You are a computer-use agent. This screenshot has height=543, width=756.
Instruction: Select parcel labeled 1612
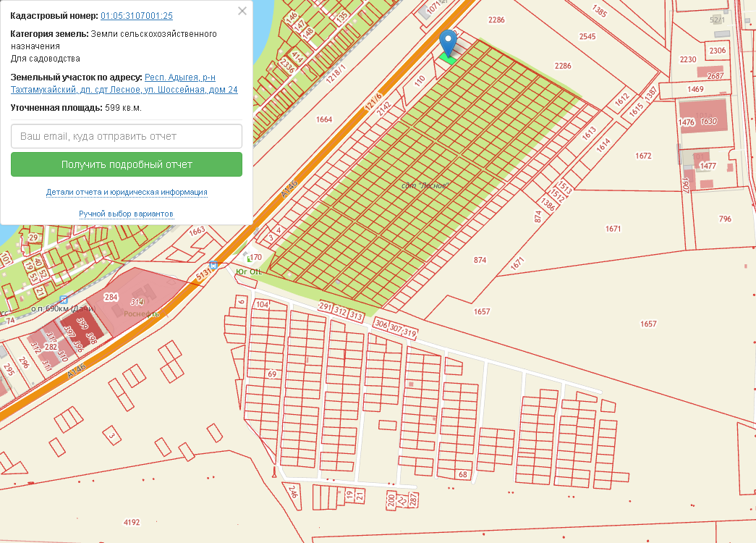tap(622, 99)
